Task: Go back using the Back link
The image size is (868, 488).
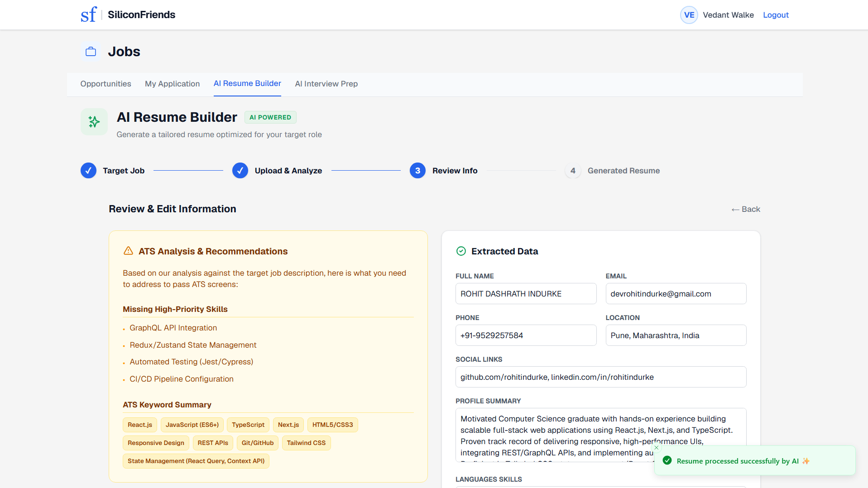Action: 746,209
